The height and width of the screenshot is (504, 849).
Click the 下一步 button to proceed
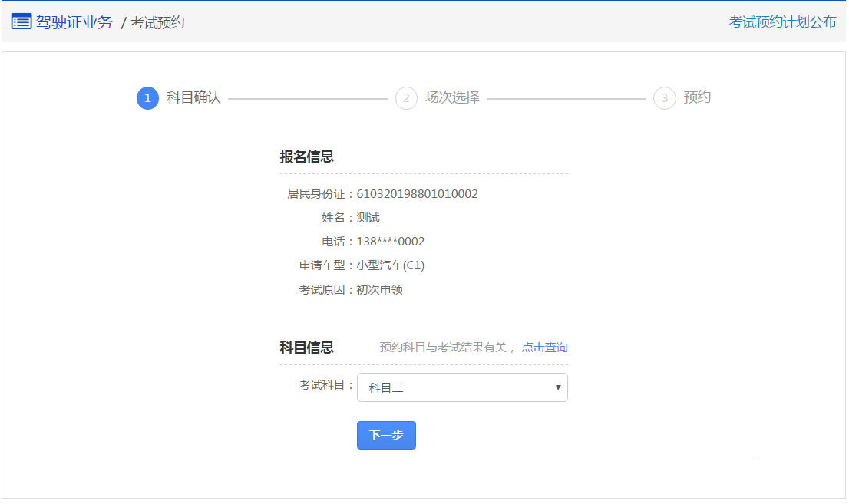click(x=386, y=435)
